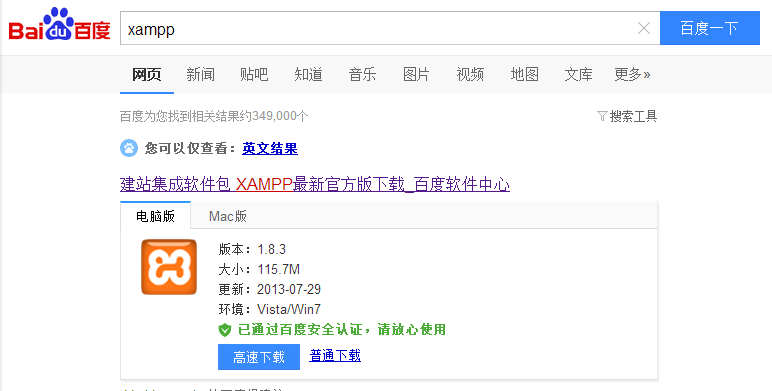This screenshot has width=772, height=391.
Task: Click inside the xampp search field
Action: [377, 29]
